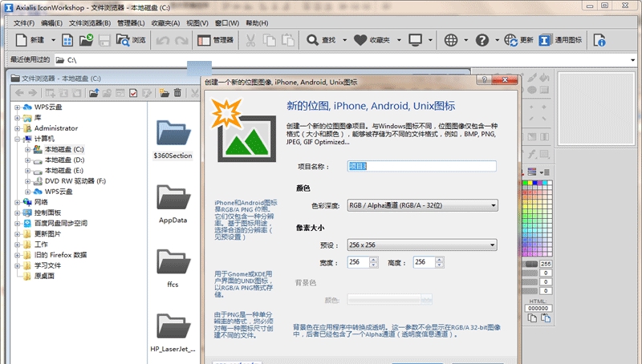Open the 编辑(E) menu
Viewport: 642px width, 364px height.
click(x=51, y=23)
